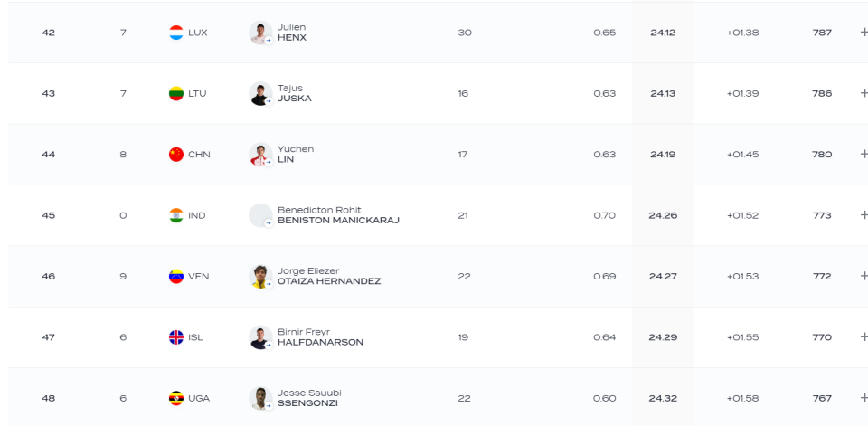
Task: Open Jesse Ssuubi Ssengonzi's athlete page
Action: click(x=309, y=398)
